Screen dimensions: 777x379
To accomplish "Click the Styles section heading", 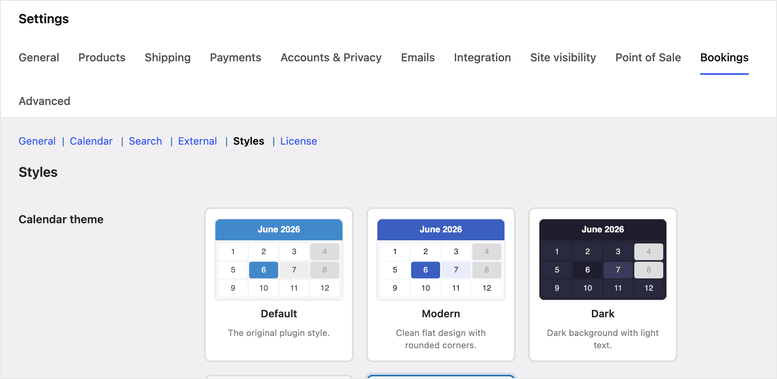I will (x=38, y=172).
